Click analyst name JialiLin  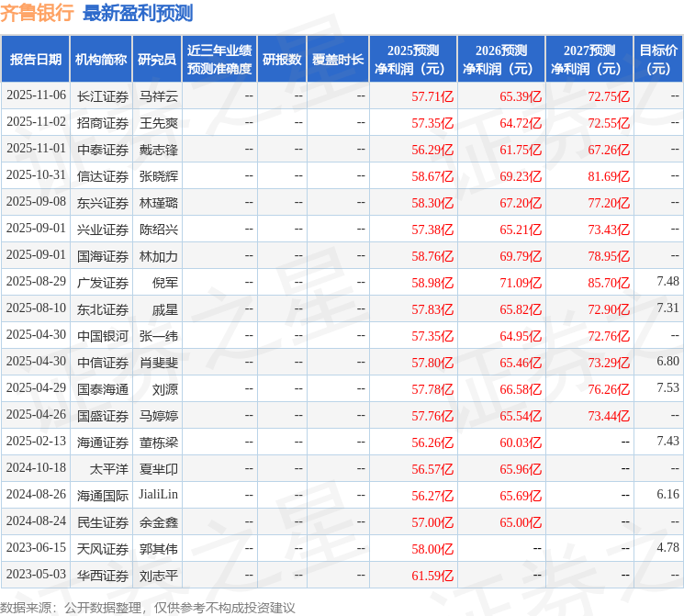[158, 494]
